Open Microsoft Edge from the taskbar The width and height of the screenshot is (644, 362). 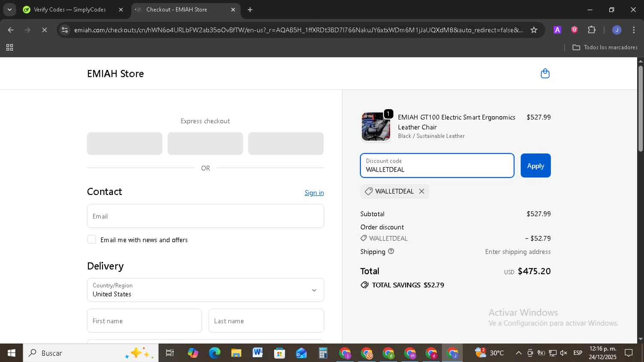tap(214, 353)
